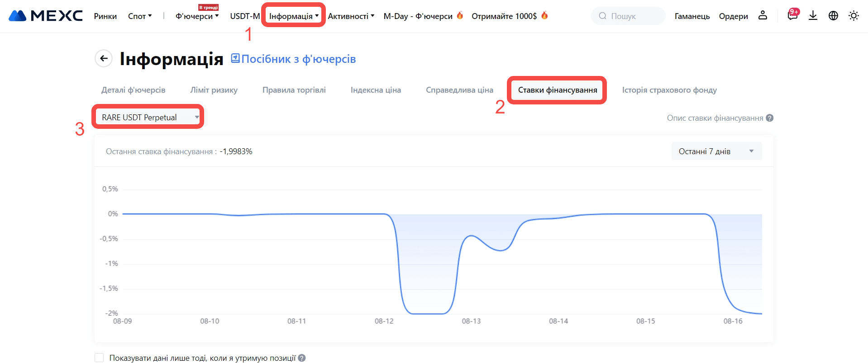
Task: Open the user profile icon
Action: [x=763, y=16]
